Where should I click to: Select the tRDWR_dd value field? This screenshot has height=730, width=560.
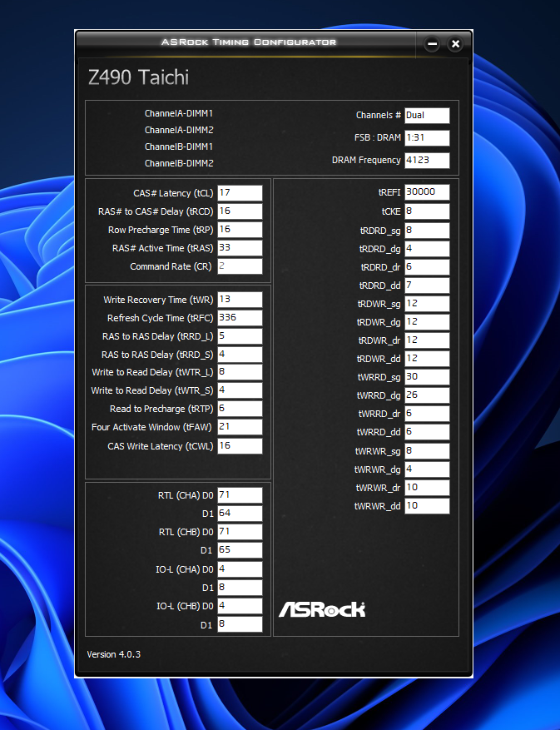click(x=427, y=359)
